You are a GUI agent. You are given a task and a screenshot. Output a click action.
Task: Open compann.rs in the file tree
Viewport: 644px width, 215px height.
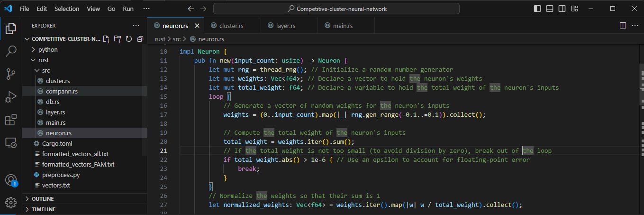[85, 91]
